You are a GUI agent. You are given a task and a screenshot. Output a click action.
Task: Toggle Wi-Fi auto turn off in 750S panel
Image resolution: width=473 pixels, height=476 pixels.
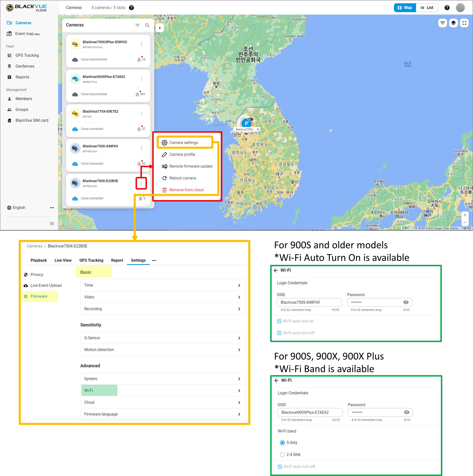coord(279,333)
